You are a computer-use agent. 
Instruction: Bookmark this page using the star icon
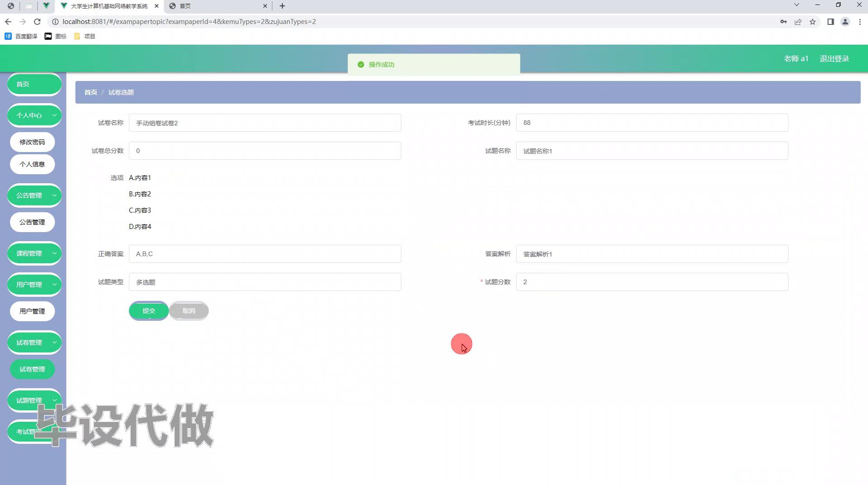coord(813,21)
